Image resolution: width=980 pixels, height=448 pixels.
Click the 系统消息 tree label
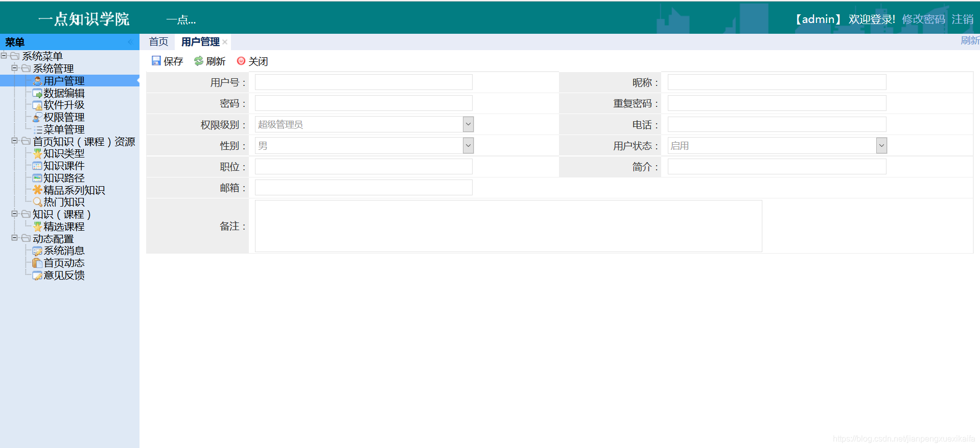(x=64, y=251)
